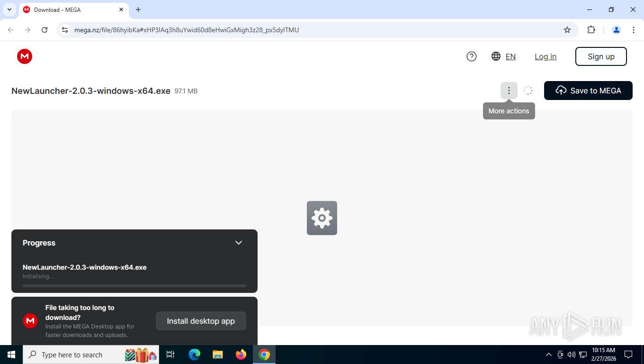Open a new browser tab

pyautogui.click(x=138, y=9)
